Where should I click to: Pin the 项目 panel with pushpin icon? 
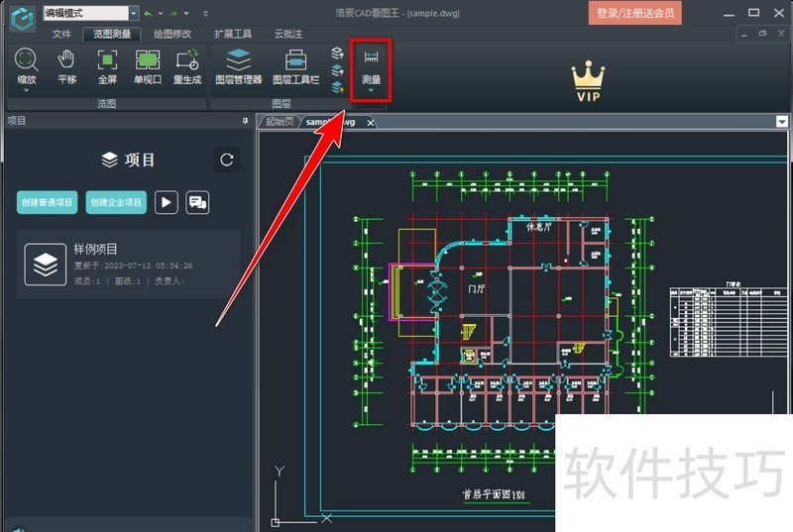coord(245,121)
